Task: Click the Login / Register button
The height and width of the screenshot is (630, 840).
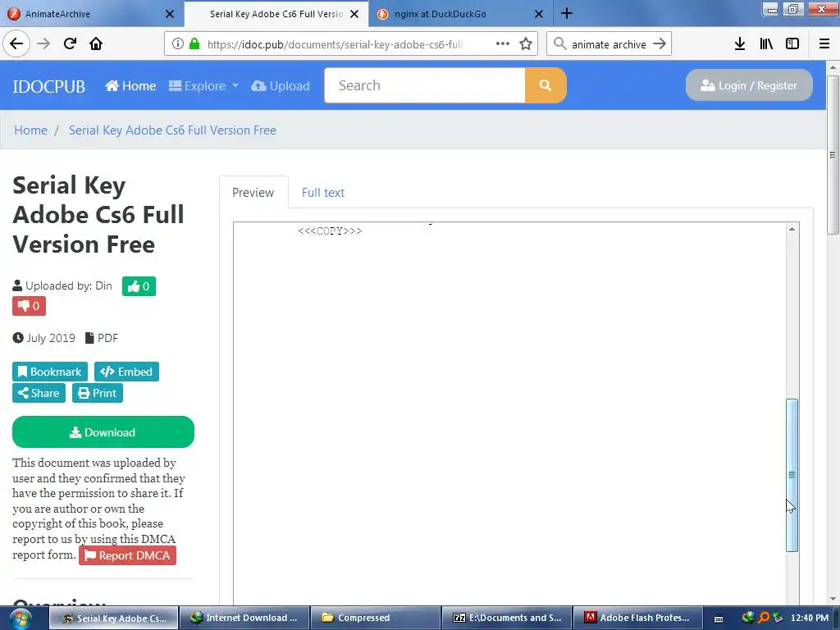Action: 749,85
